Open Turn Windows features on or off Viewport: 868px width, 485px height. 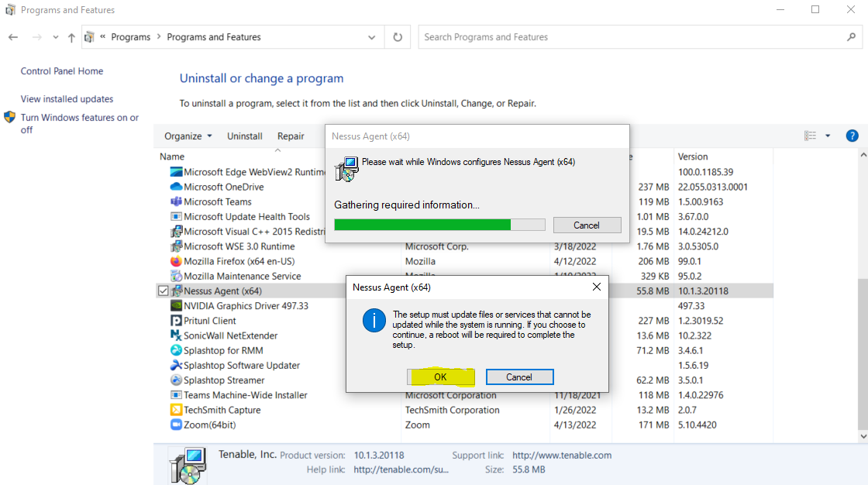point(80,123)
